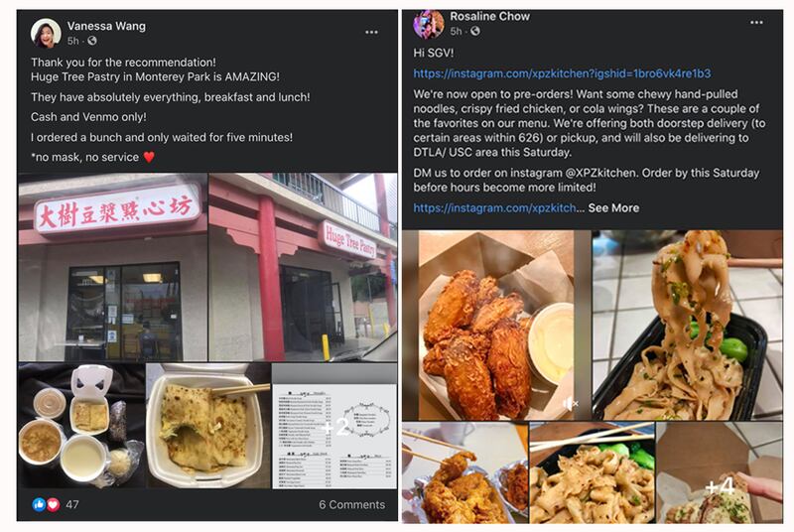Click Vanessa Wang's profile picture
This screenshot has width=794, height=532.
46,34
